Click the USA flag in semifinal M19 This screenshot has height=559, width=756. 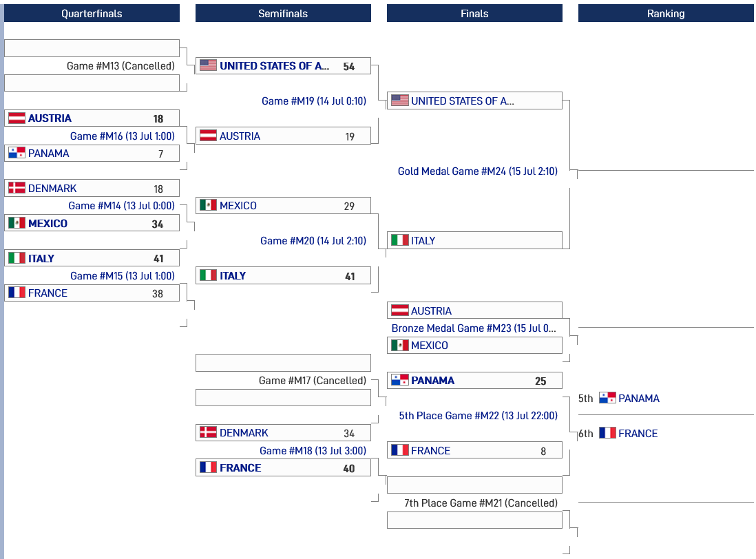point(209,65)
